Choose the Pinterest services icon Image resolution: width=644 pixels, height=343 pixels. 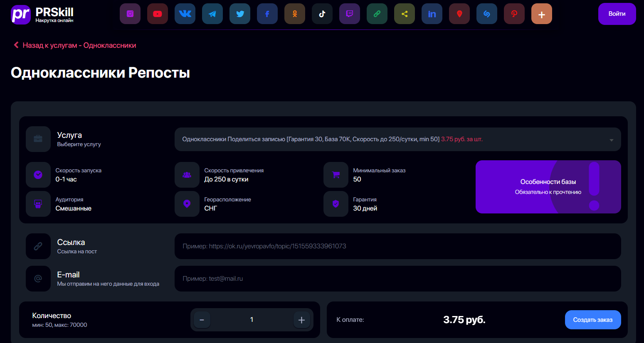point(514,14)
